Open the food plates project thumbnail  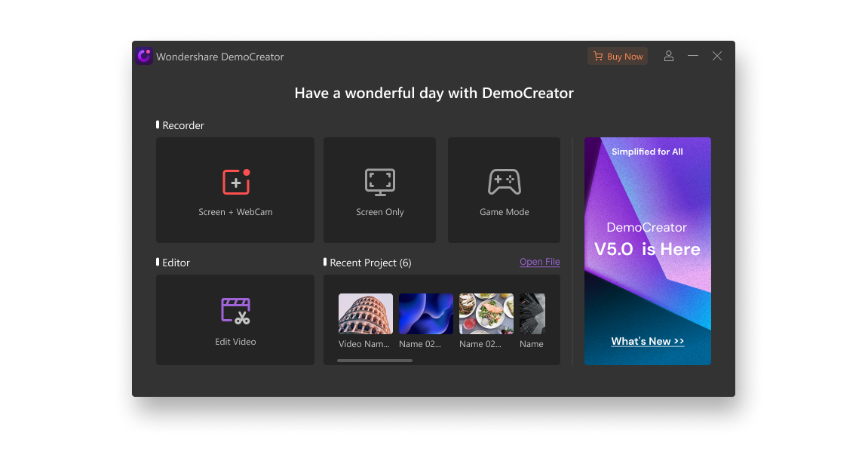[486, 314]
